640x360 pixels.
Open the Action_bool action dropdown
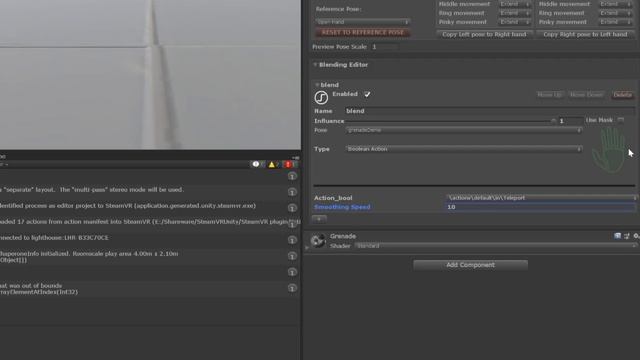coord(542,198)
